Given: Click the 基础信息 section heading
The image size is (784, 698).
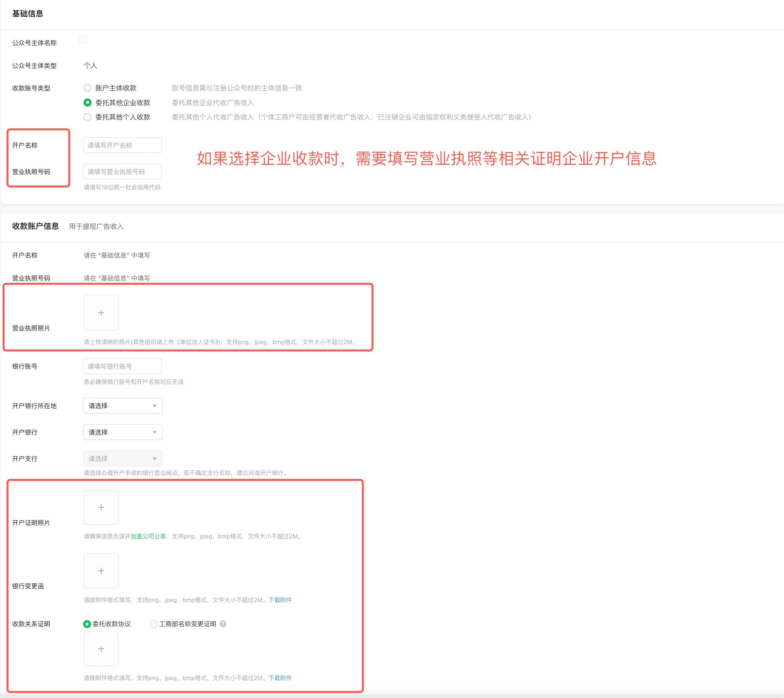Looking at the screenshot, I should [28, 14].
